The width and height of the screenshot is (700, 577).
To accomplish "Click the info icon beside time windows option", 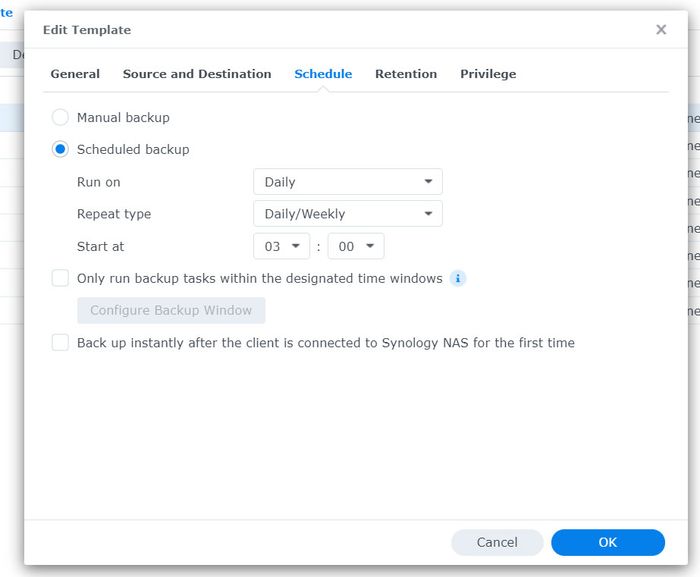I will (x=458, y=278).
